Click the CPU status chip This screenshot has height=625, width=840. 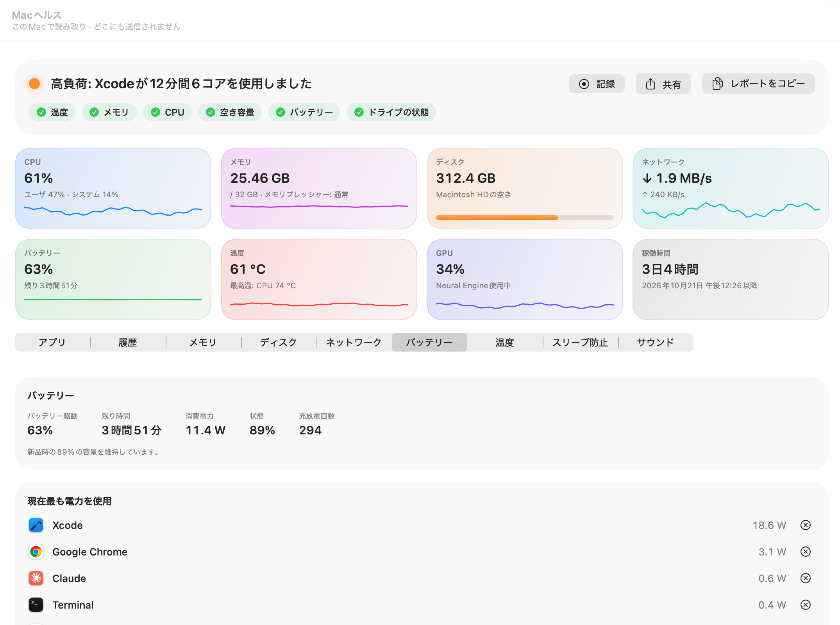pyautogui.click(x=167, y=112)
